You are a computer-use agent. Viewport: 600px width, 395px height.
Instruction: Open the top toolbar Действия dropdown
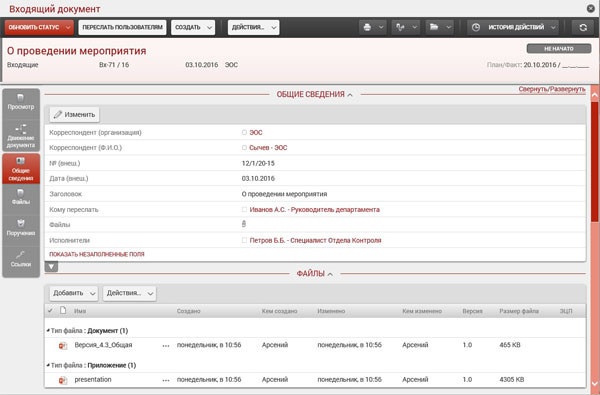pos(253,28)
